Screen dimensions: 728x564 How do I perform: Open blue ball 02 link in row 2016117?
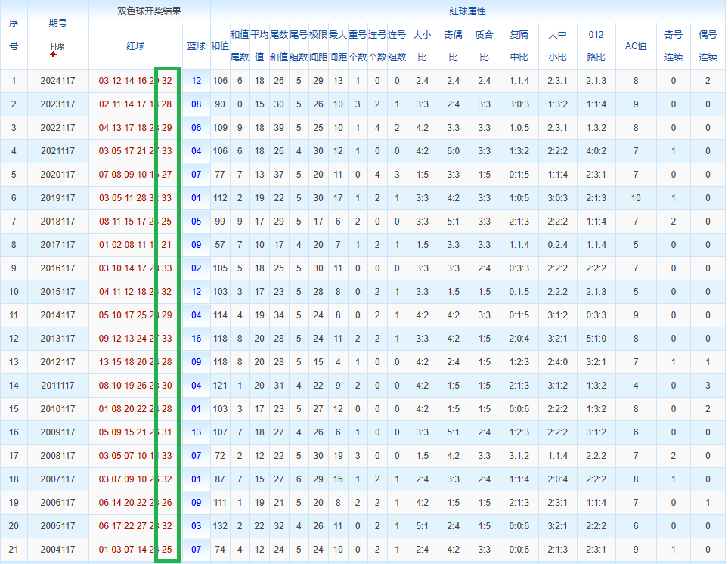click(197, 268)
